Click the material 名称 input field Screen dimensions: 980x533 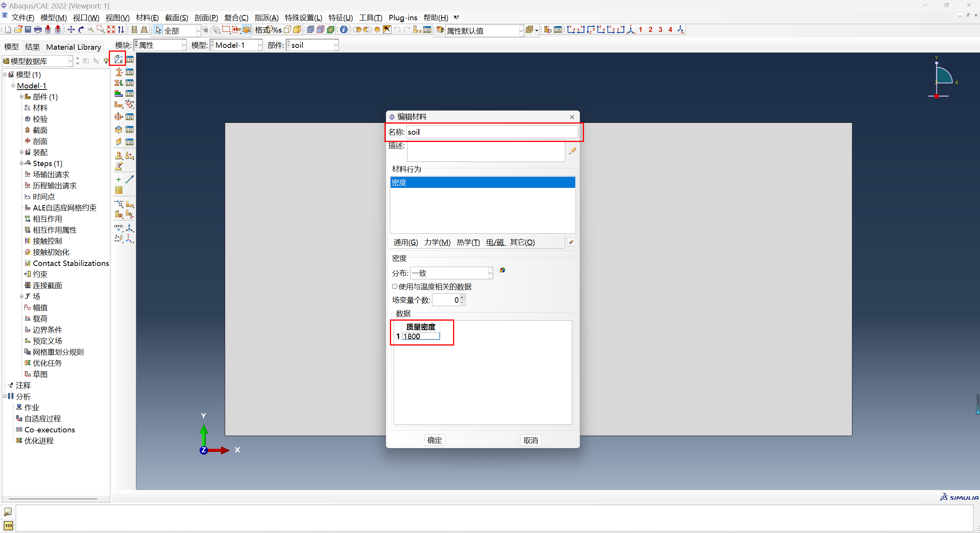pyautogui.click(x=492, y=132)
